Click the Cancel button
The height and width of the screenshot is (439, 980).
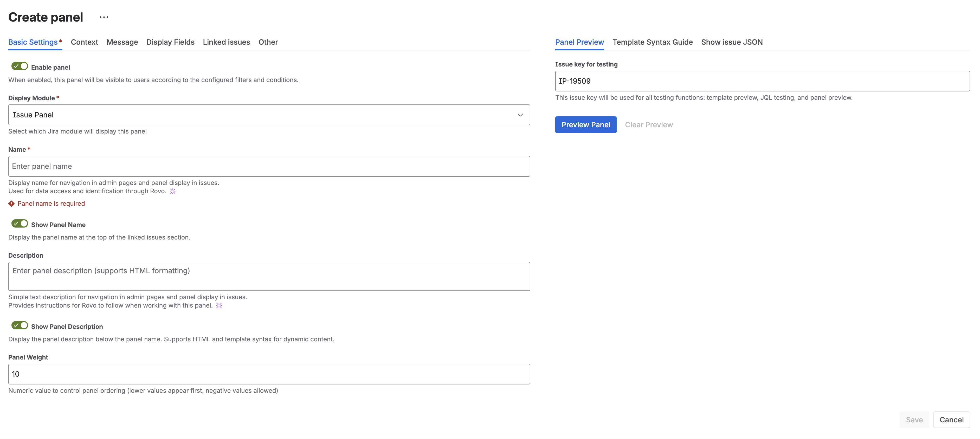click(x=951, y=420)
